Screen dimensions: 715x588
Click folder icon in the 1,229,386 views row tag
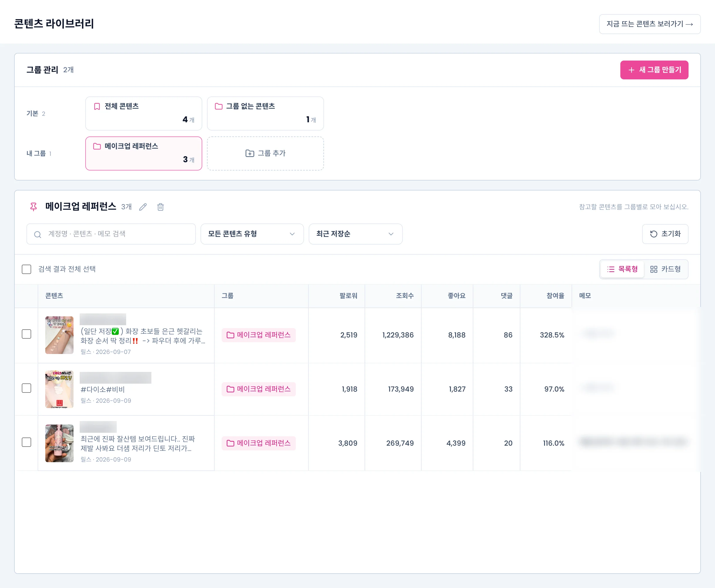click(x=230, y=335)
